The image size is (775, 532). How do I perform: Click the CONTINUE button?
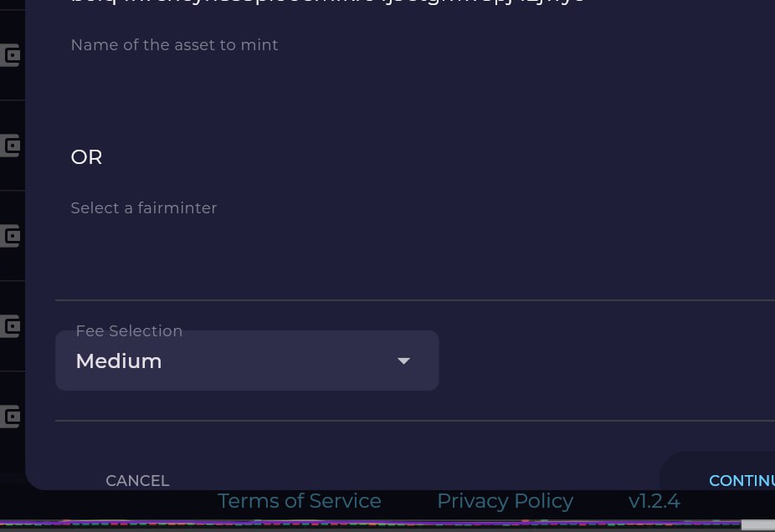tap(742, 480)
